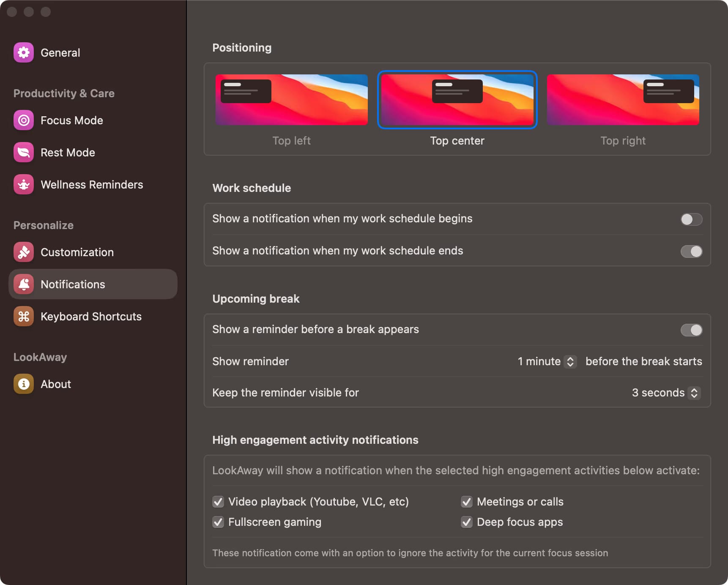Open the 1 minute reminder dropdown
The height and width of the screenshot is (585, 728).
pyautogui.click(x=547, y=361)
